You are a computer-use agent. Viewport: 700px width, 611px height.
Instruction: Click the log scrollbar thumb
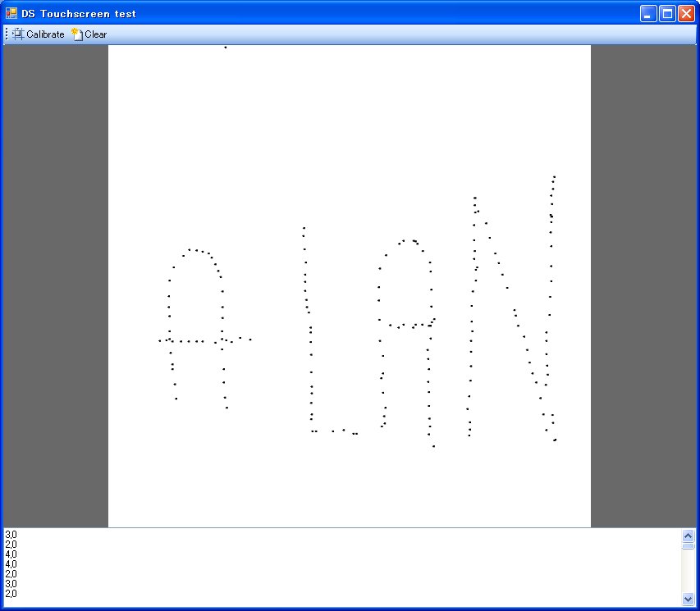[688, 545]
